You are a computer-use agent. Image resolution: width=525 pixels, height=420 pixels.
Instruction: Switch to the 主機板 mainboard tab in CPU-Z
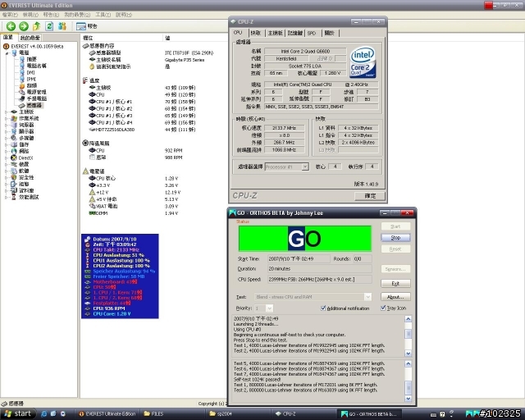point(276,33)
